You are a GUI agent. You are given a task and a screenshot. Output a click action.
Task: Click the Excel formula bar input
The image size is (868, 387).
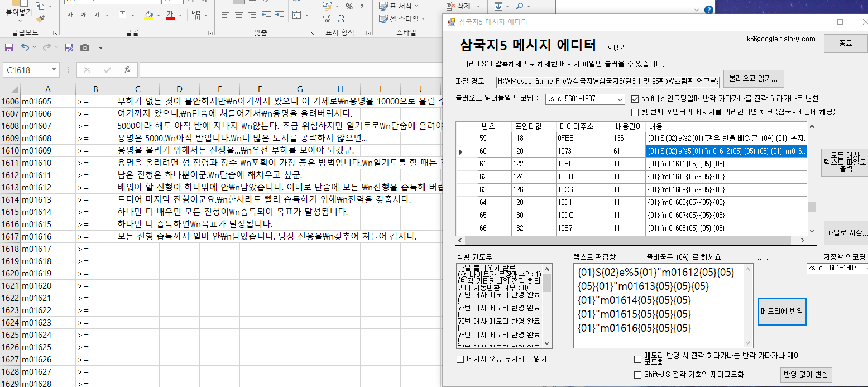290,70
